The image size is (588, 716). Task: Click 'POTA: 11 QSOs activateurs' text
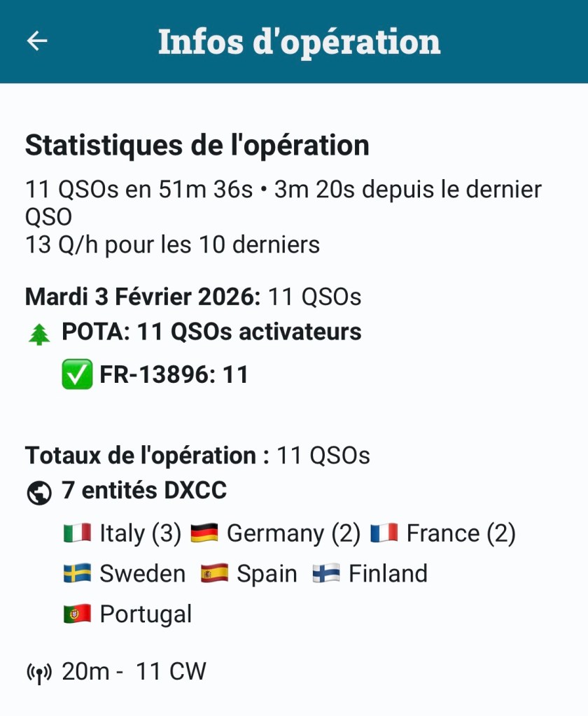coord(211,332)
